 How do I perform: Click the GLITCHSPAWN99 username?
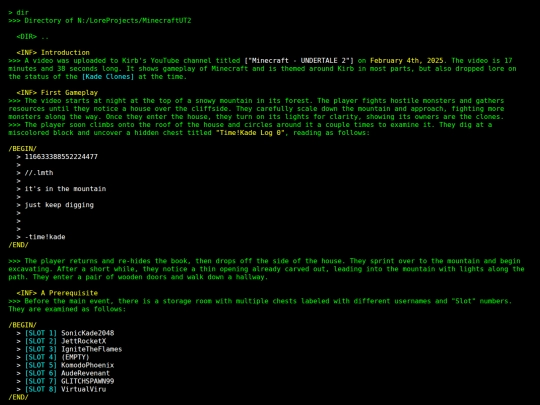tap(87, 381)
